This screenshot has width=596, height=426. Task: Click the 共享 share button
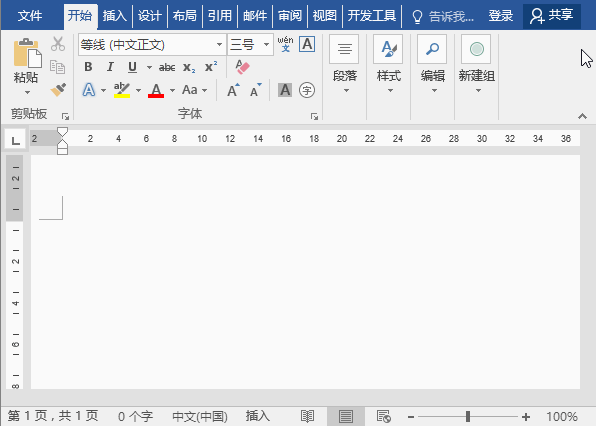click(x=552, y=16)
